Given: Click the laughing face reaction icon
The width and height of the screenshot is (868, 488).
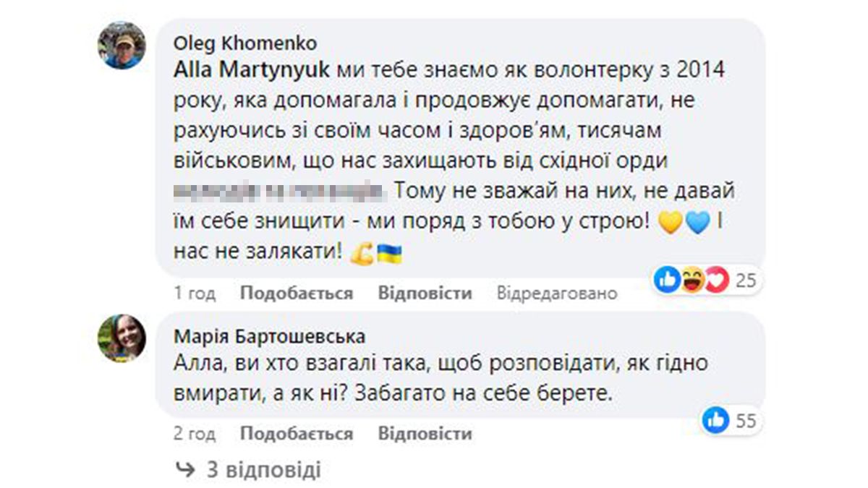Looking at the screenshot, I should (692, 280).
